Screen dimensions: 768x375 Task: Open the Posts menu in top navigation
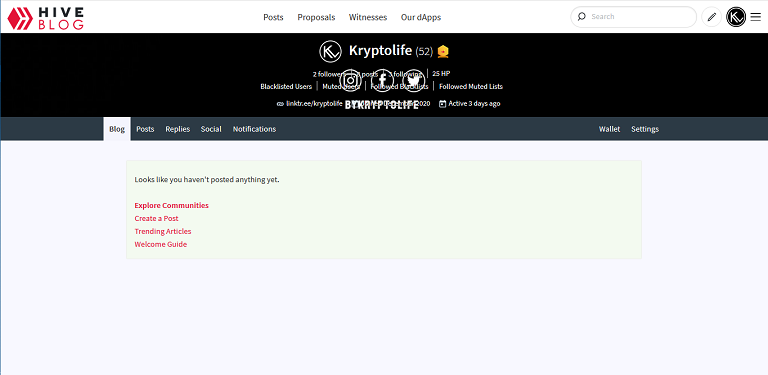(273, 17)
